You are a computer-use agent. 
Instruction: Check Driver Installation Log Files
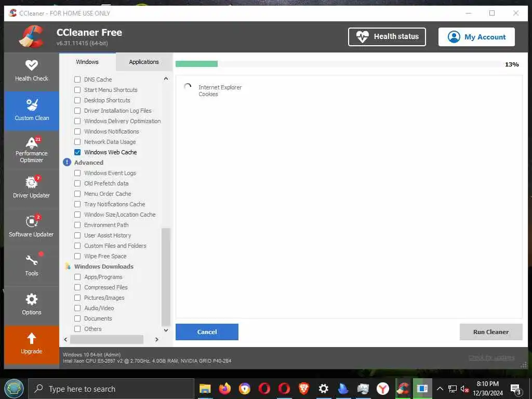click(77, 111)
